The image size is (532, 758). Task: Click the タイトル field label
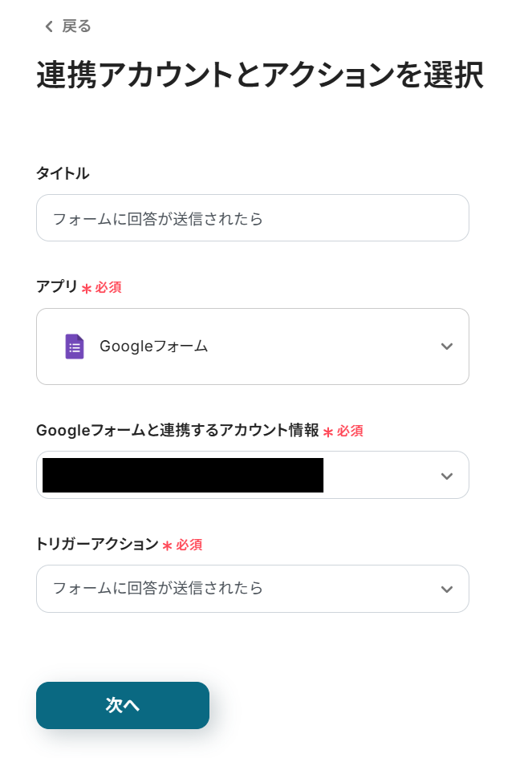63,173
